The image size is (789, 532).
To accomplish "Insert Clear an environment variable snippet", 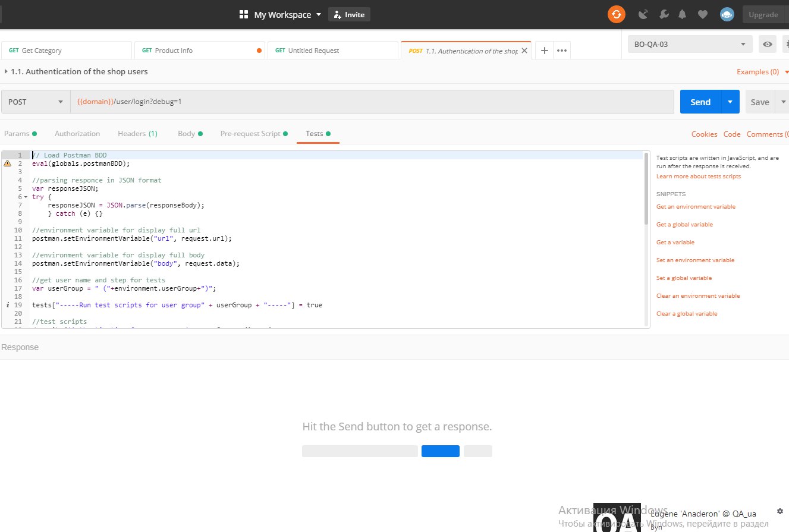I will [698, 296].
